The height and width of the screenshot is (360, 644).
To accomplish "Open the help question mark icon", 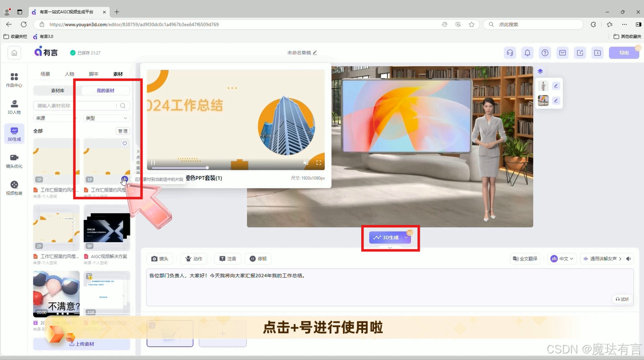I will (545, 53).
